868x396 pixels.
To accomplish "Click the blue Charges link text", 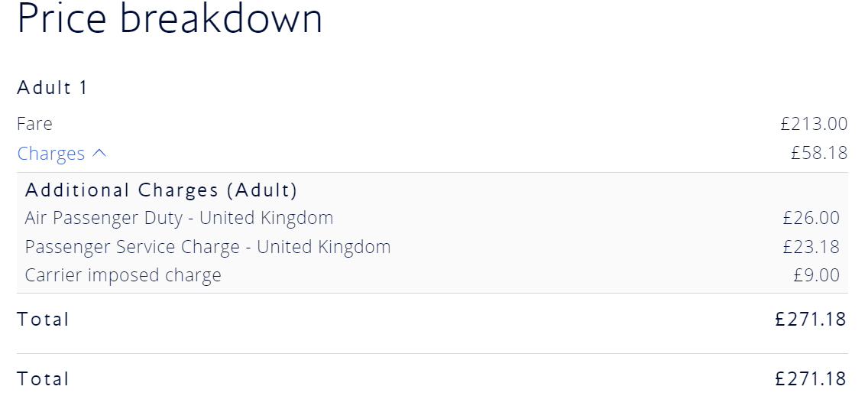I will pos(50,154).
